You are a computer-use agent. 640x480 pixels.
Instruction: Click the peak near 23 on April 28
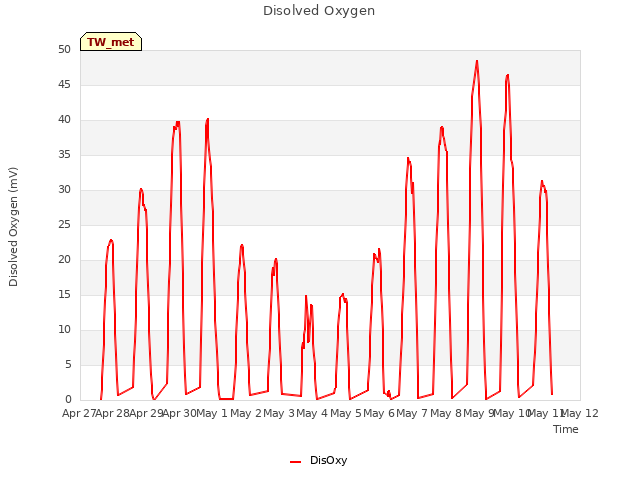pyautogui.click(x=111, y=240)
